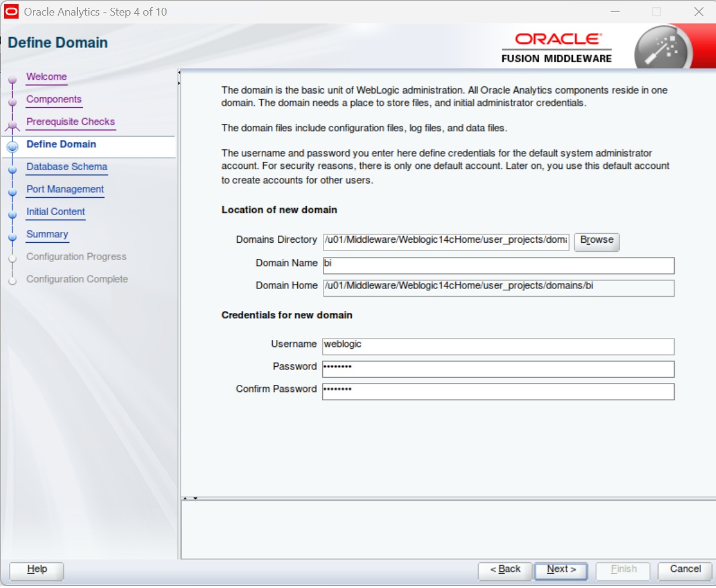Click the Credentials for new domain heading
This screenshot has width=716, height=588.
tap(287, 315)
